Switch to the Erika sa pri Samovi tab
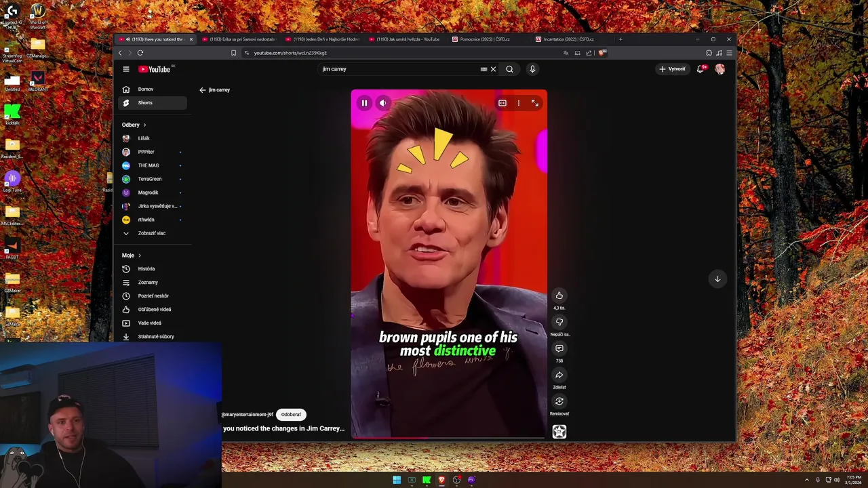Screen dimensions: 868x488 [x=239, y=39]
